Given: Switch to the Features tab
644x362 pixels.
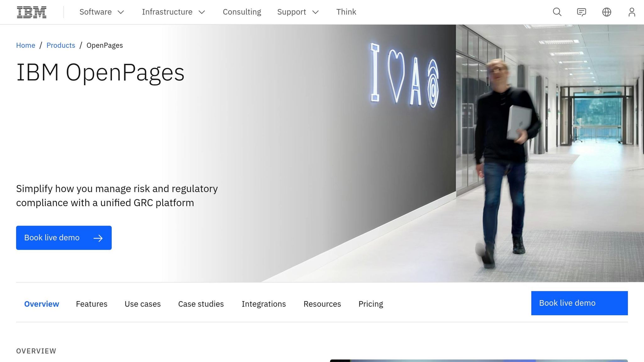Looking at the screenshot, I should click(x=92, y=304).
